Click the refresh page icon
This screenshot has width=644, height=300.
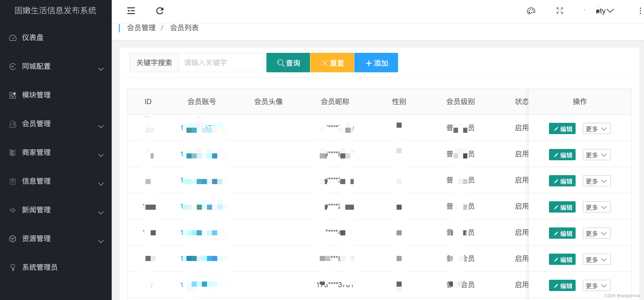click(160, 11)
